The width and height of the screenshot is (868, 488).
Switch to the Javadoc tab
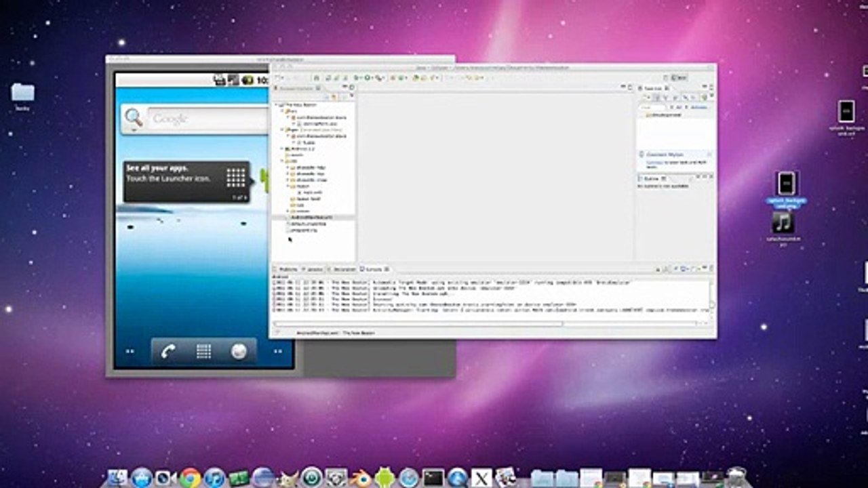(x=314, y=269)
